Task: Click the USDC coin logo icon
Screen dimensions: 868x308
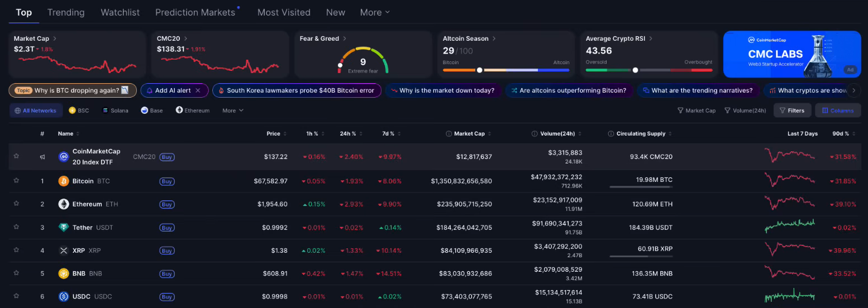Action: (x=64, y=296)
